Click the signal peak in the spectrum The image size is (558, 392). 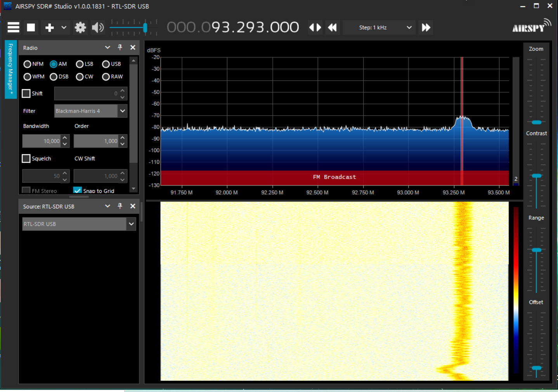[463, 118]
